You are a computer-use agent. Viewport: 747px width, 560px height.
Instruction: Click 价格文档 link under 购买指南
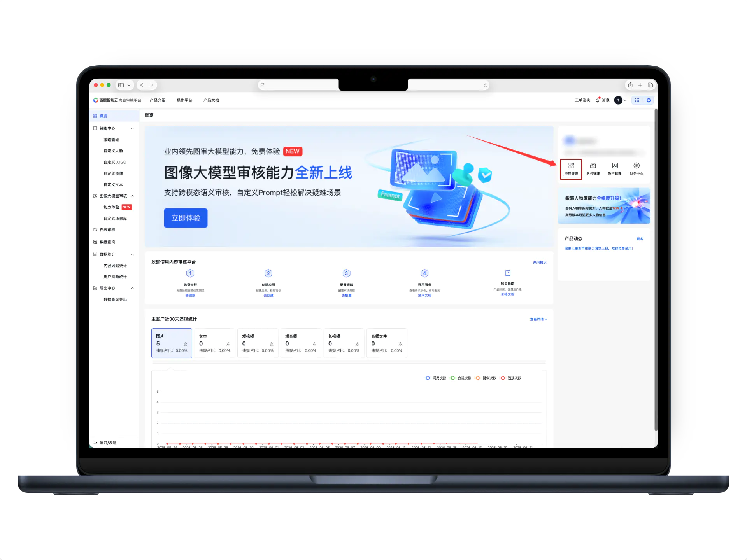point(508,294)
